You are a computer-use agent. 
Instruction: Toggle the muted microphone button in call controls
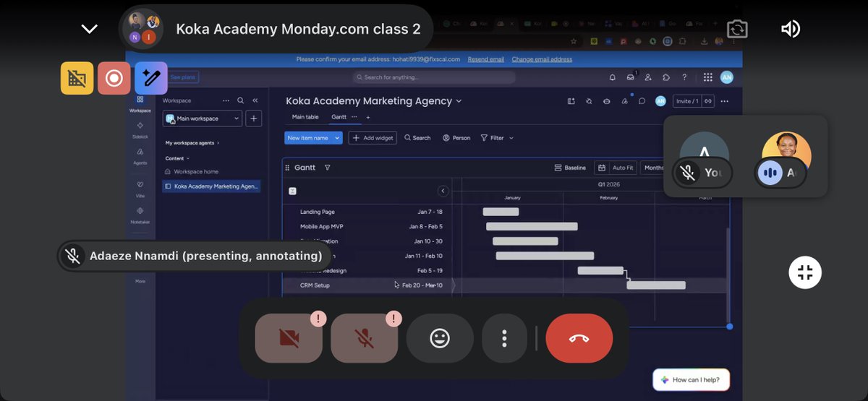(x=364, y=338)
